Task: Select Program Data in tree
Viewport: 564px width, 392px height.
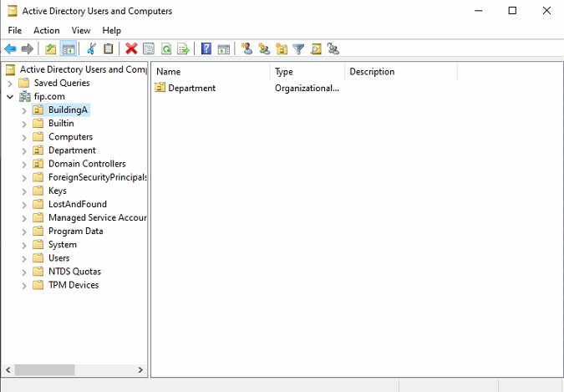Action: pyautogui.click(x=76, y=231)
